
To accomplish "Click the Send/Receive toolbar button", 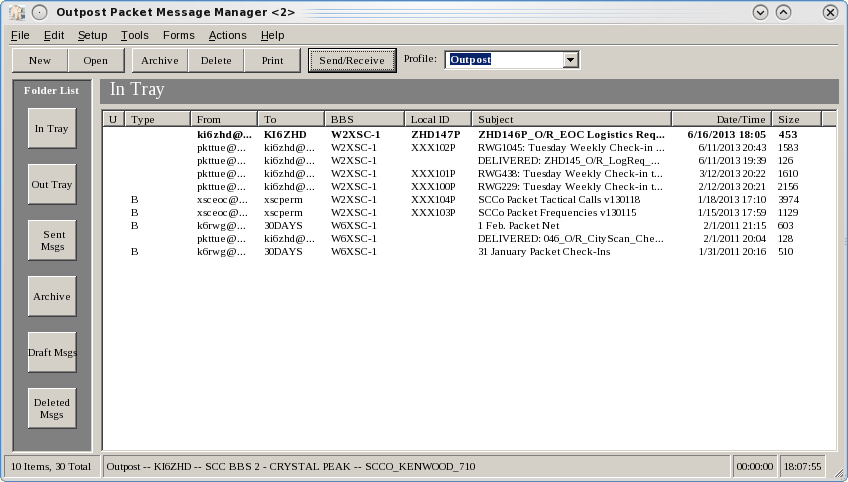I will click(x=351, y=60).
